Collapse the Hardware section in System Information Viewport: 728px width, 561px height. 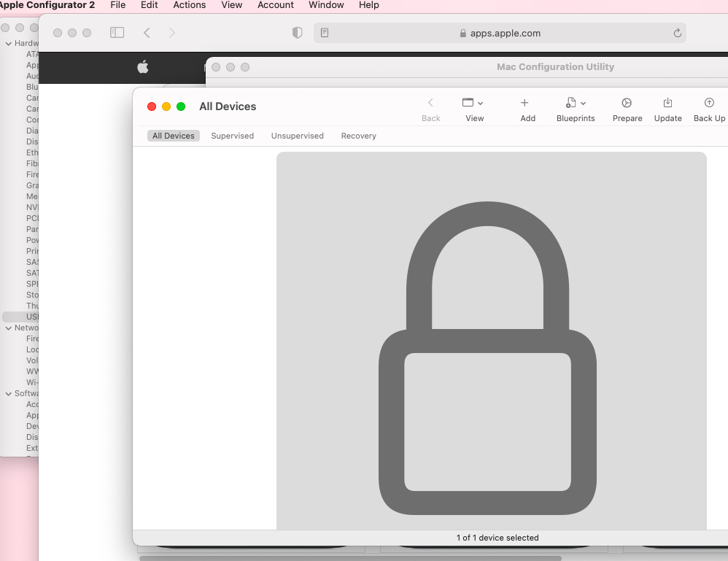pos(8,44)
